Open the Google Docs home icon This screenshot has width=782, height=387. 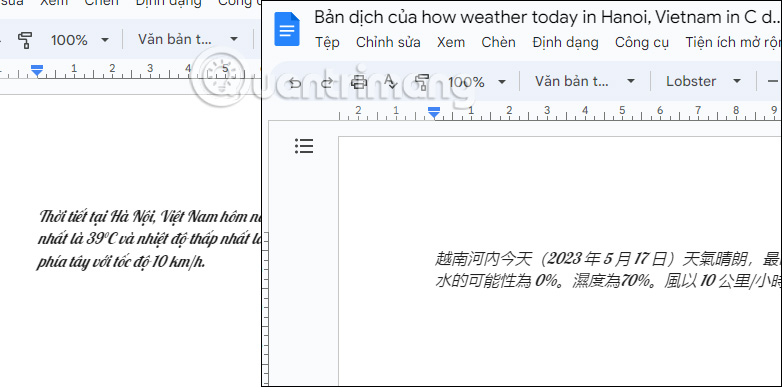coord(287,29)
